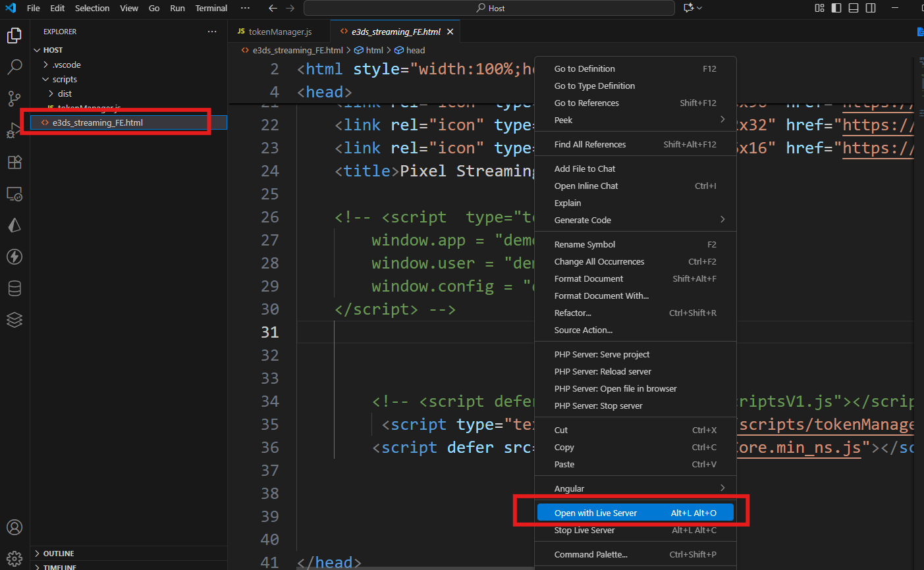Select the e3ds_streaming_FE.html editor tab
Viewport: 924px width, 570px height.
click(395, 32)
